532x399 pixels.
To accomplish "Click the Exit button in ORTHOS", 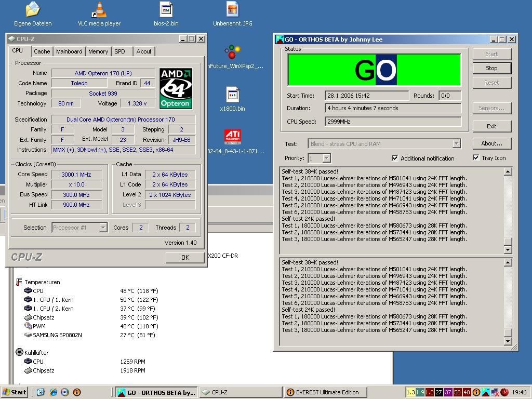I will 491,126.
